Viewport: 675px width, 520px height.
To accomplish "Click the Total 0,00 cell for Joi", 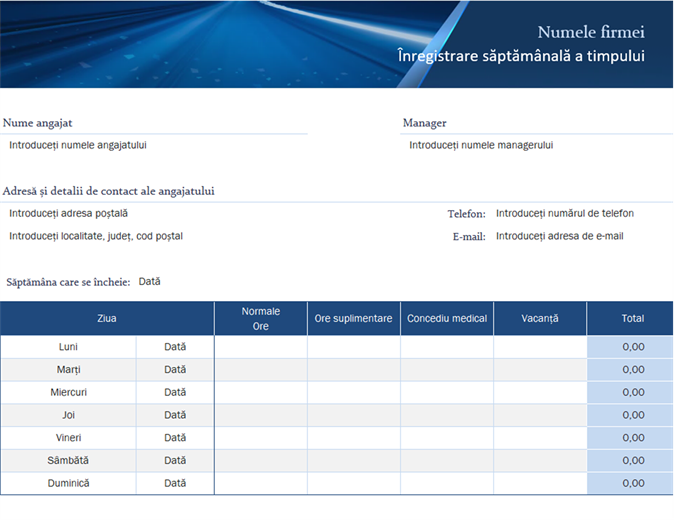I will click(630, 415).
